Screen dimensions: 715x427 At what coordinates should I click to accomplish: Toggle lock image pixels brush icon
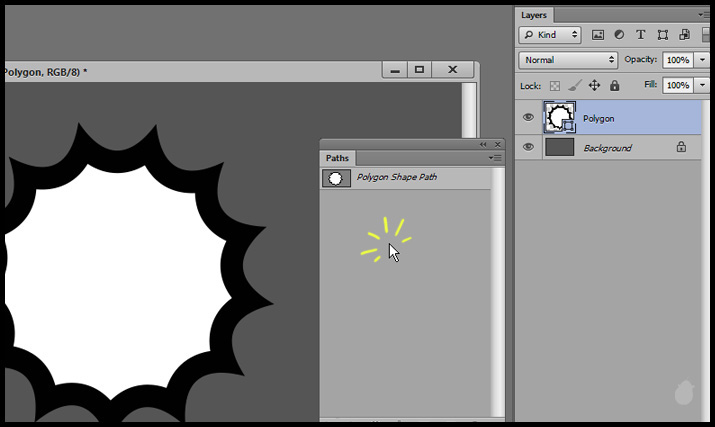click(x=574, y=86)
